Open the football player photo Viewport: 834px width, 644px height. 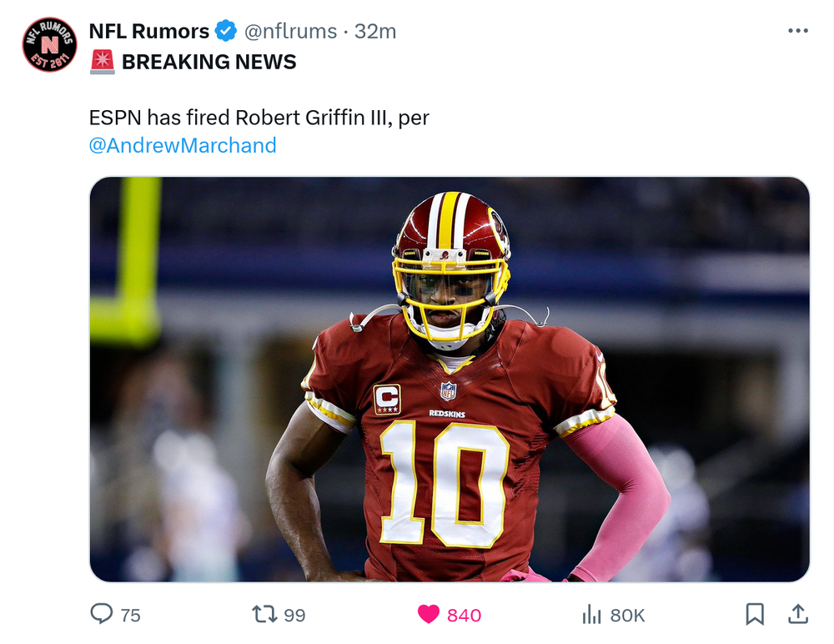[x=450, y=379]
